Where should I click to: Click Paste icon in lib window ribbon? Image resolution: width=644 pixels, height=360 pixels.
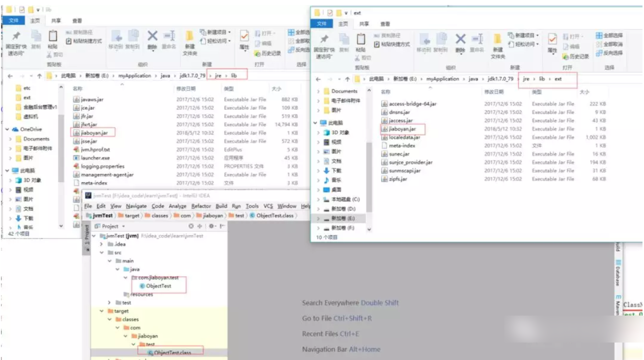(52, 36)
